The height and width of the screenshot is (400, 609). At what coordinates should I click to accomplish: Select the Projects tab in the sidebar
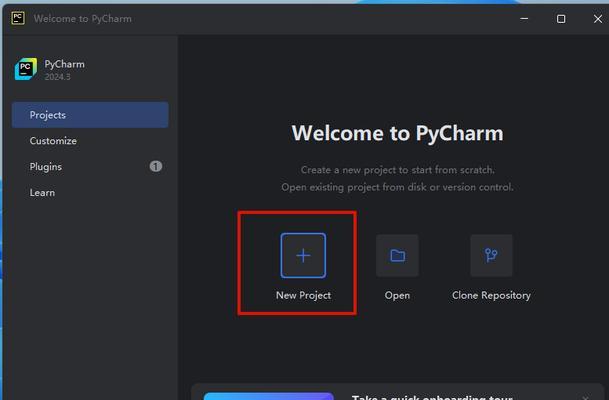[x=90, y=115]
